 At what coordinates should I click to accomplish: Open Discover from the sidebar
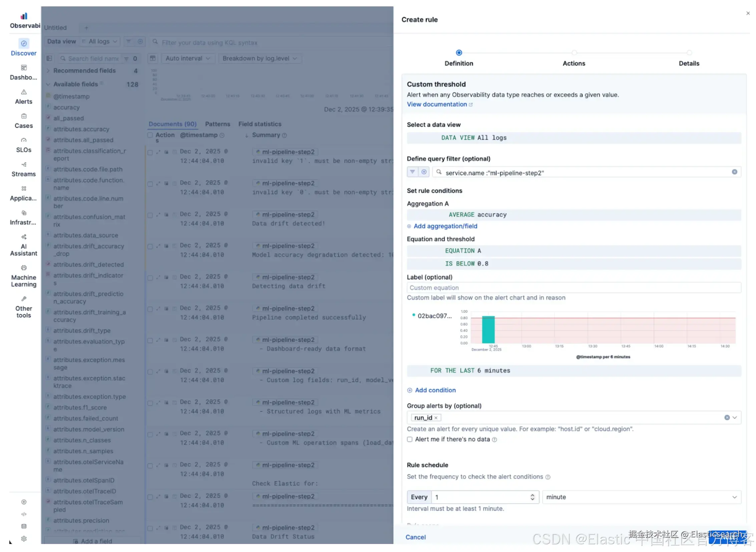(23, 44)
